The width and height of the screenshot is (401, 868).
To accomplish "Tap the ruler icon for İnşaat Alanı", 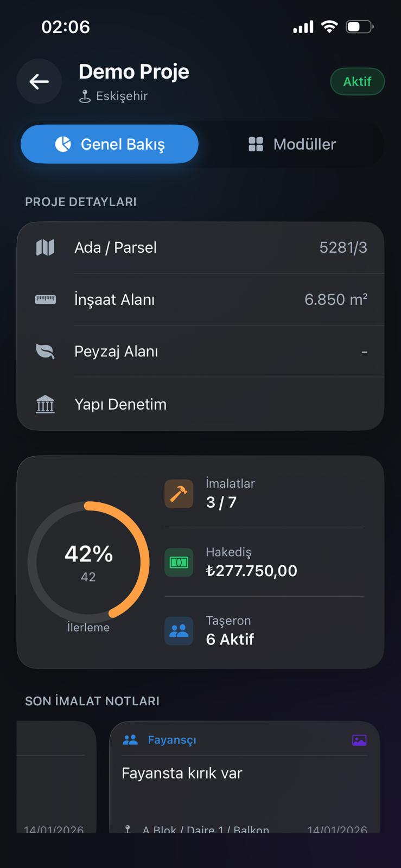I will (45, 299).
